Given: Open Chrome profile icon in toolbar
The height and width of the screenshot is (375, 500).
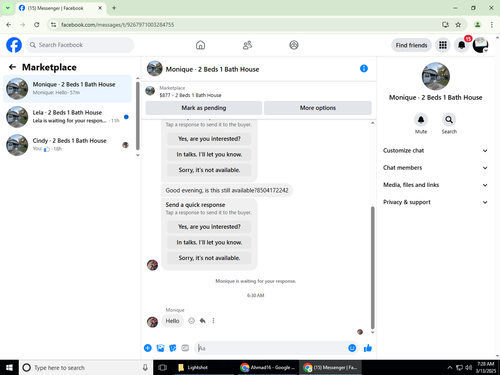Looking at the screenshot, I should click(x=477, y=25).
